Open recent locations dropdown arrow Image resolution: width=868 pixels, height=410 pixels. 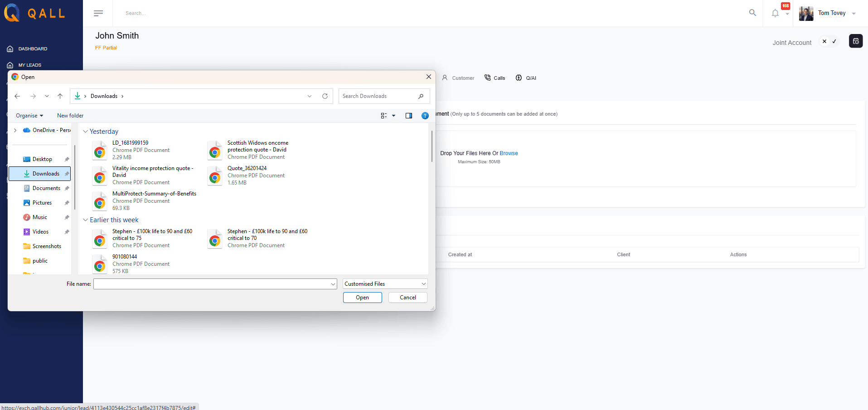coord(47,96)
